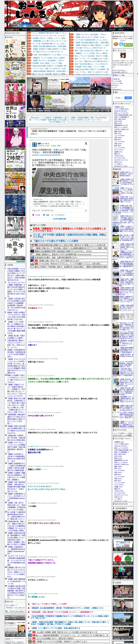Select Amazonセール (29) category
Screen dimensions: 138x644
(120, 166)
